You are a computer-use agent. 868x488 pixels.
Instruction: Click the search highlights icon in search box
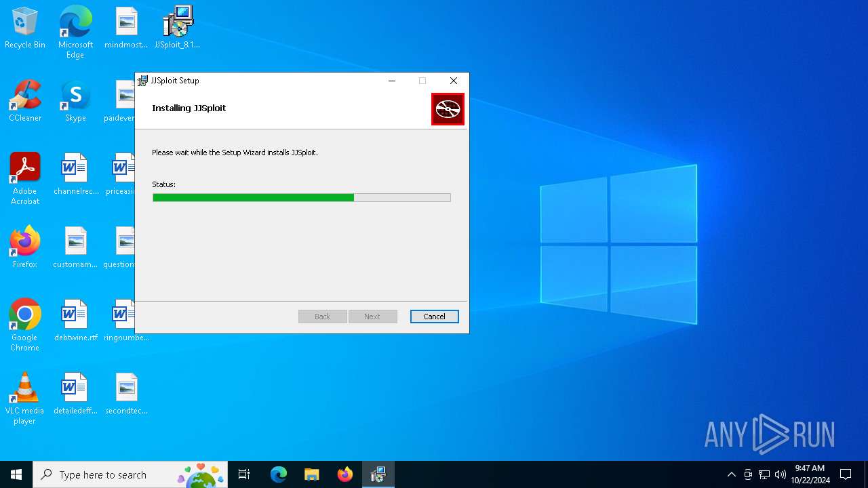(x=201, y=475)
